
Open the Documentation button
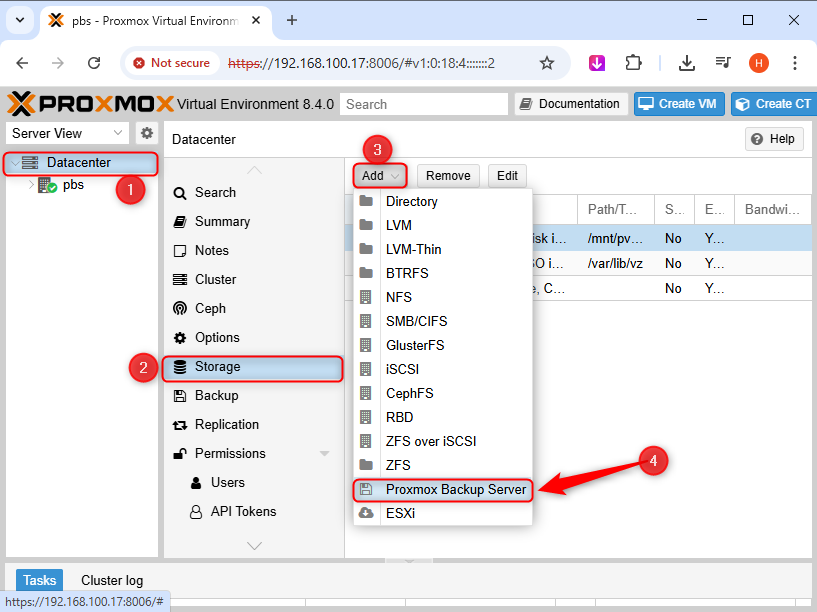tap(571, 104)
